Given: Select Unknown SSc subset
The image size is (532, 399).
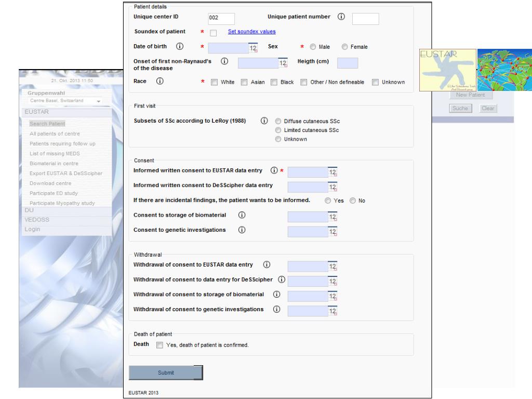Looking at the screenshot, I should 278,139.
